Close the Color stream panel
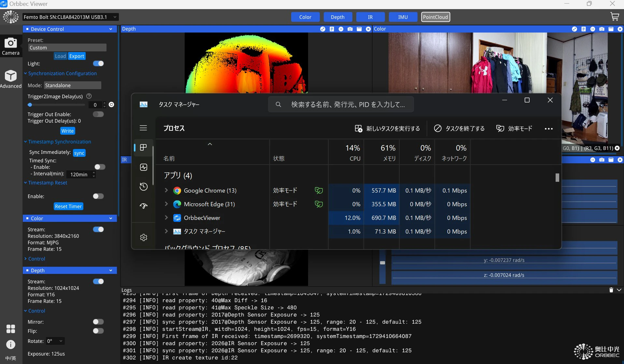Screen dimensions: 624x364 pyautogui.click(x=620, y=29)
